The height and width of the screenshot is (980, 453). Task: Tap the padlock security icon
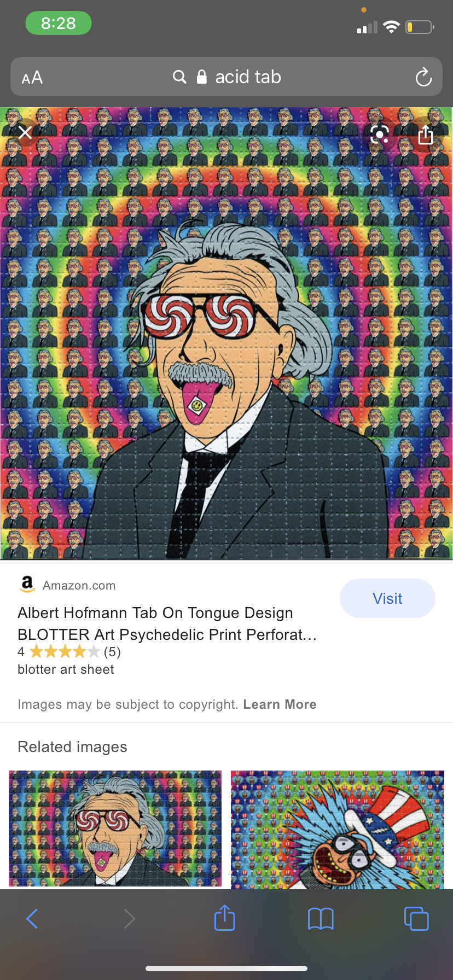pyautogui.click(x=201, y=77)
